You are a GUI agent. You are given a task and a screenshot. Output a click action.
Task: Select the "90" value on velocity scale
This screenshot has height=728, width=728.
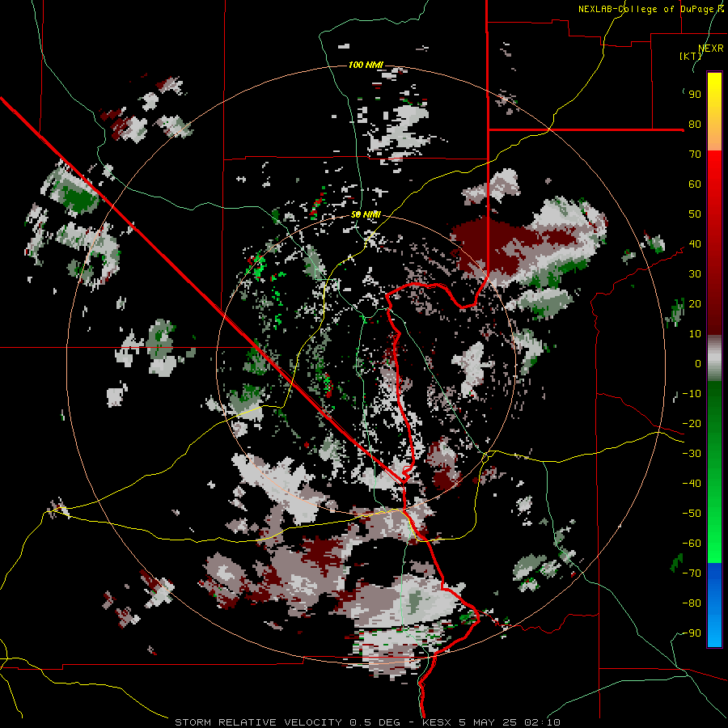[x=695, y=95]
